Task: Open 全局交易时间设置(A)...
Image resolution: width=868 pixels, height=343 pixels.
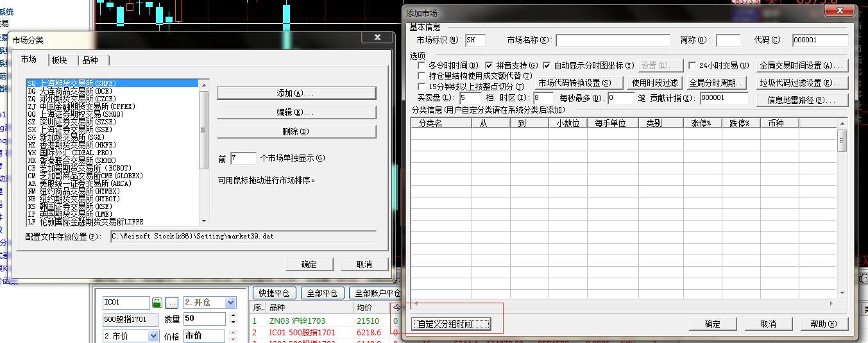Action: point(803,65)
